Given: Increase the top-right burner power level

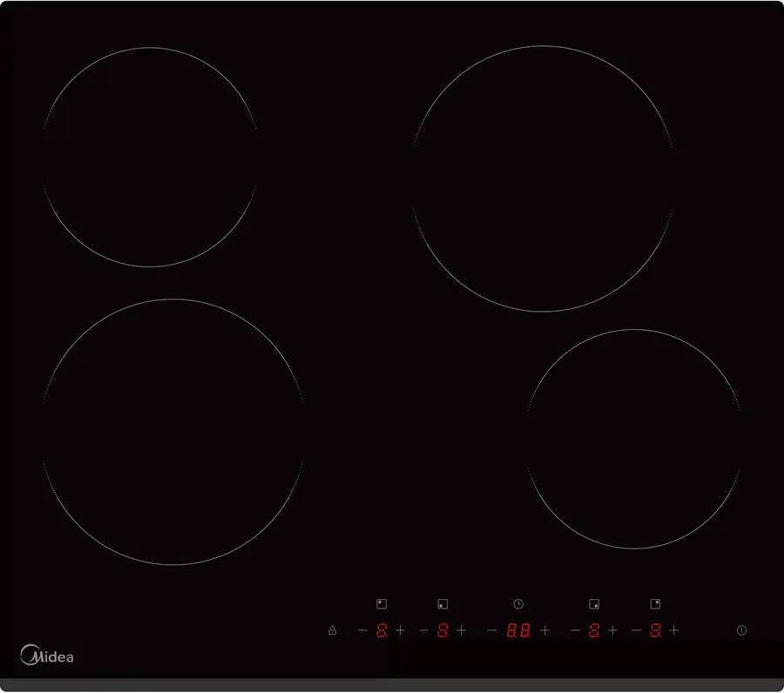Looking at the screenshot, I should coord(674,630).
